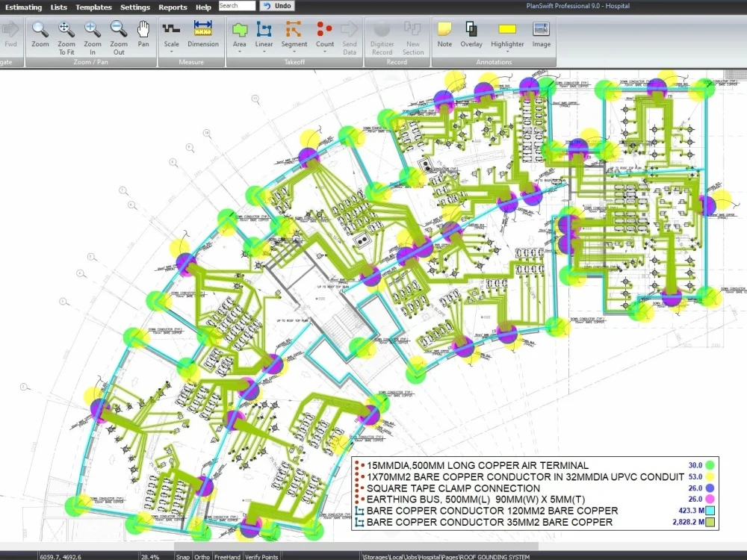Select '1X70MM2 BARE COPPER CONDUCTOR IN 32MMDIA UPVC CONDUIT'
The width and height of the screenshot is (747, 560).
(525, 476)
